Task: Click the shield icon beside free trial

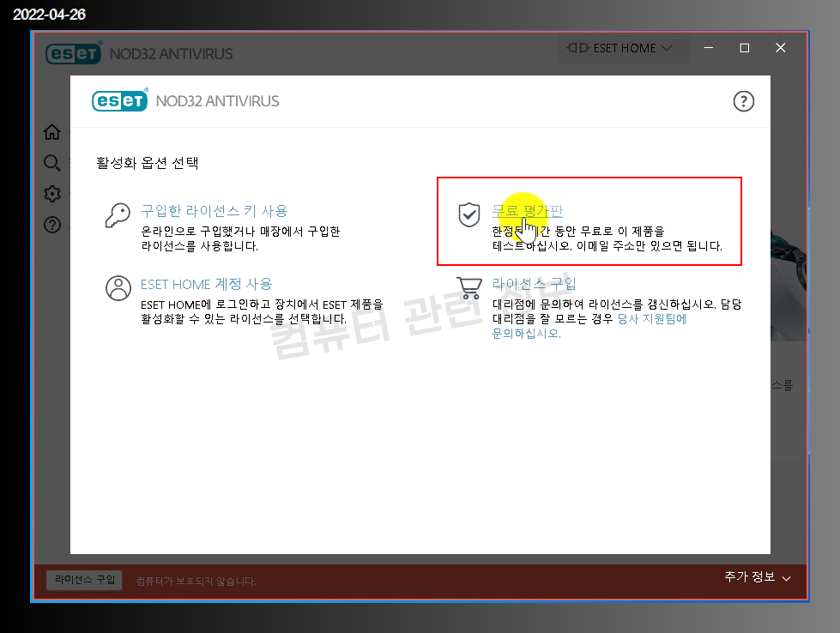Action: (469, 214)
